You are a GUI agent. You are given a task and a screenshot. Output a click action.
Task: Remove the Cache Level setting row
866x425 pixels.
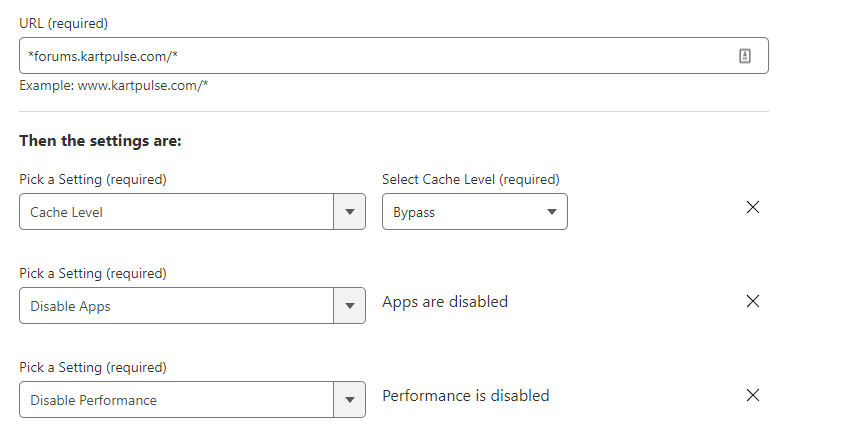pos(753,207)
